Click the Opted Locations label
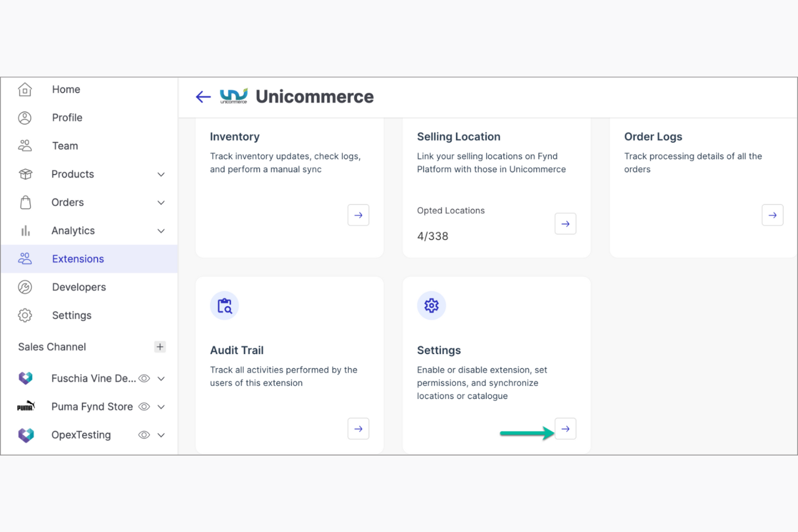The height and width of the screenshot is (532, 798). [x=451, y=211]
